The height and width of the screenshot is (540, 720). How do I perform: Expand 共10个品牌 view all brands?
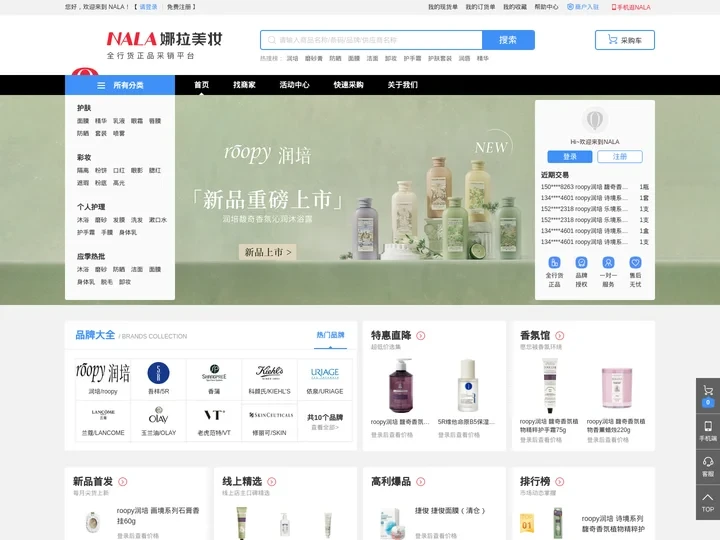coord(325,422)
